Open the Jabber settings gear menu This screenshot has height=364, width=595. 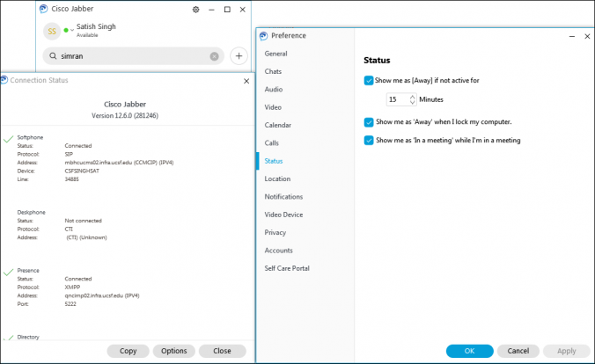click(x=195, y=10)
